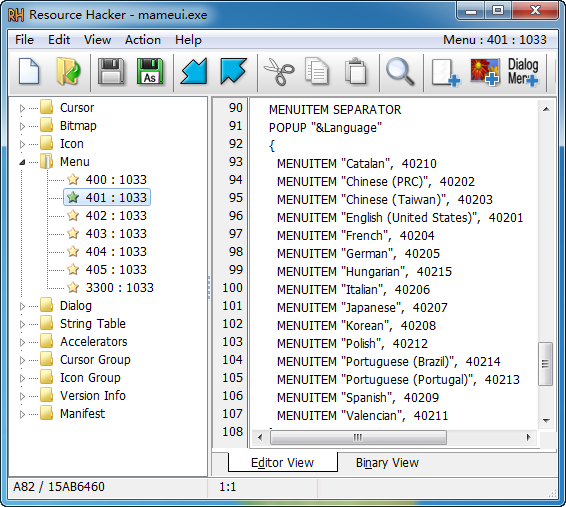The height and width of the screenshot is (507, 566).
Task: Save the file with the grey floppy icon
Action: [x=111, y=71]
